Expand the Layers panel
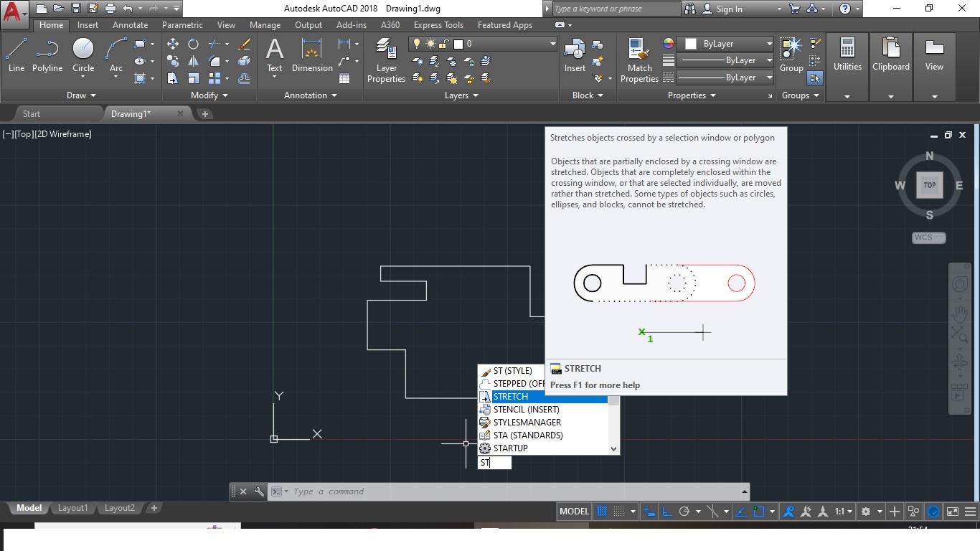Image resolution: width=980 pixels, height=551 pixels. [x=461, y=95]
